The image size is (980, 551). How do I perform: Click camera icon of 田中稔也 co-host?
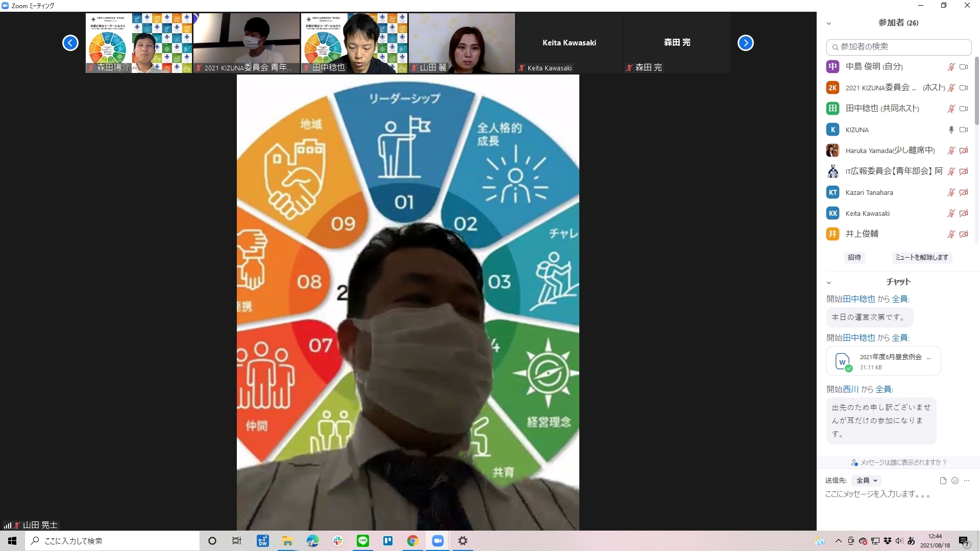coord(964,109)
